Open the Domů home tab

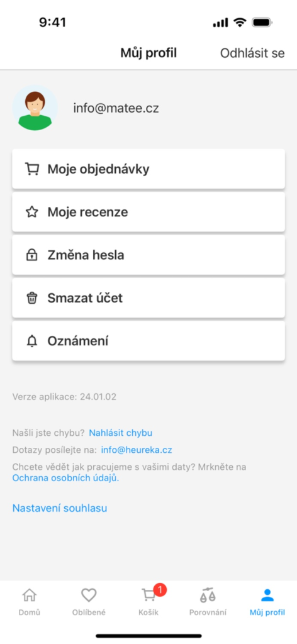pos(29,602)
